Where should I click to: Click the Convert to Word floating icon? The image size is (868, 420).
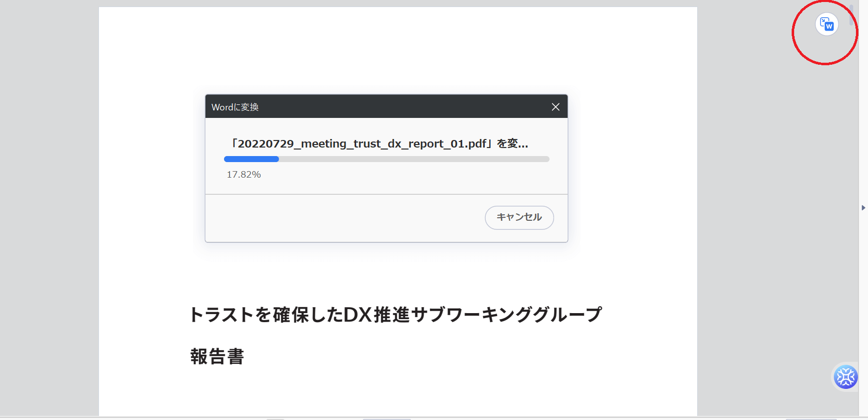[826, 24]
